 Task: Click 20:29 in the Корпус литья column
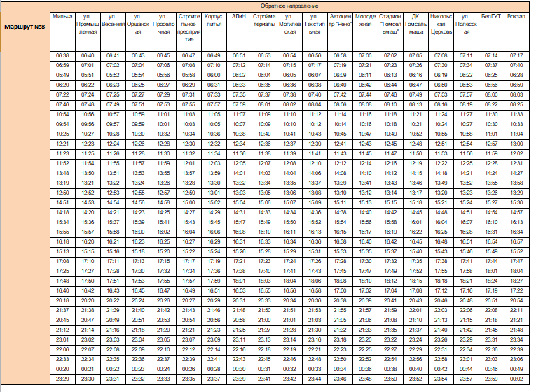[x=214, y=300]
